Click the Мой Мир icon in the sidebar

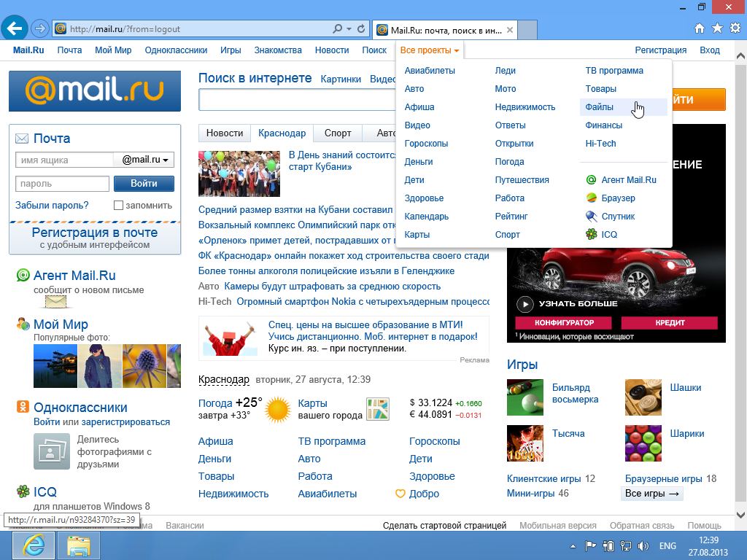tap(23, 324)
